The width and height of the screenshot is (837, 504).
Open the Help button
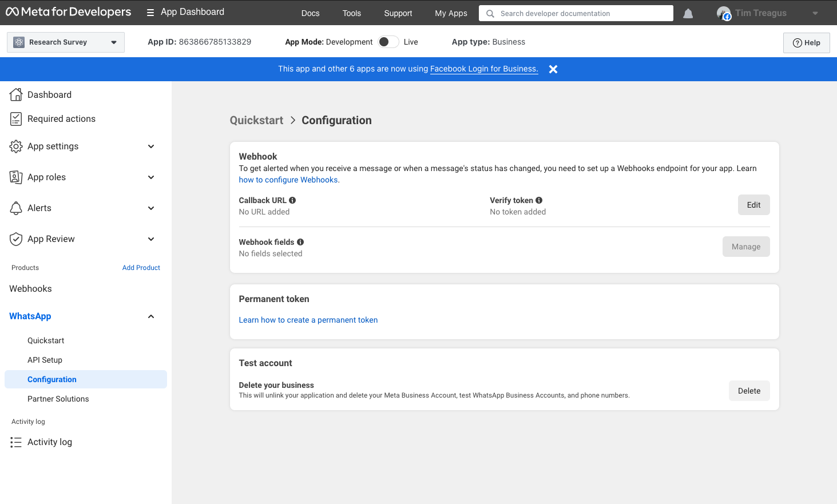tap(807, 43)
